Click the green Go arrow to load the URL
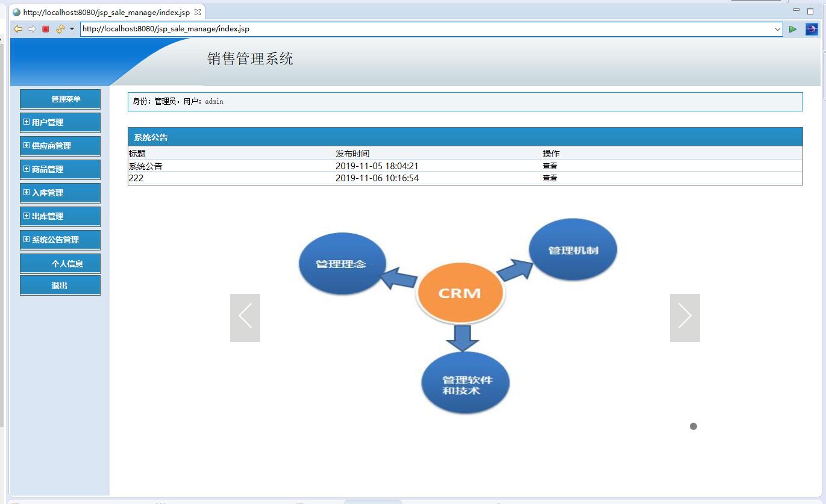This screenshot has width=826, height=504. 793,28
